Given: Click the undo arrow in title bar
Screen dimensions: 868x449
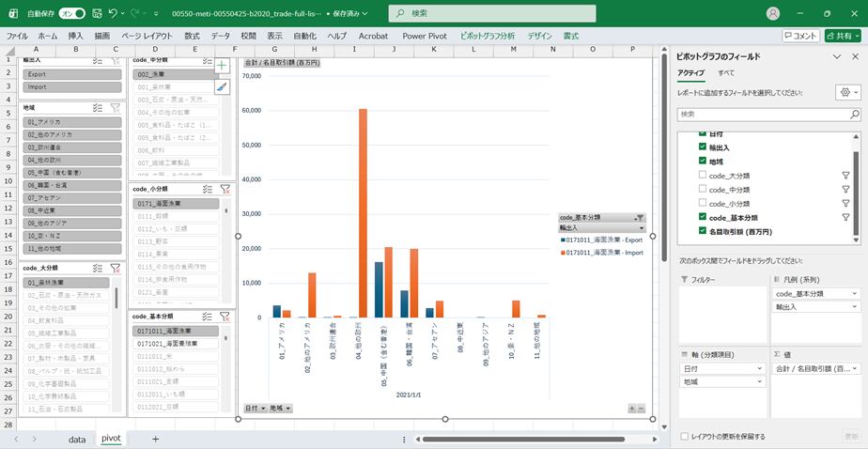Looking at the screenshot, I should [x=113, y=14].
